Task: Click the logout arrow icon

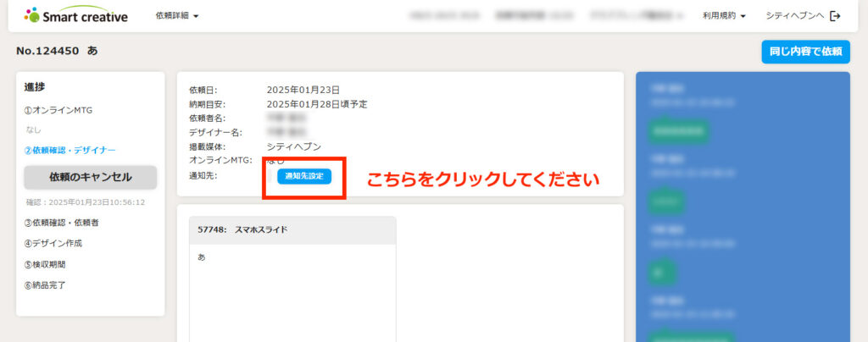Action: pyautogui.click(x=835, y=16)
